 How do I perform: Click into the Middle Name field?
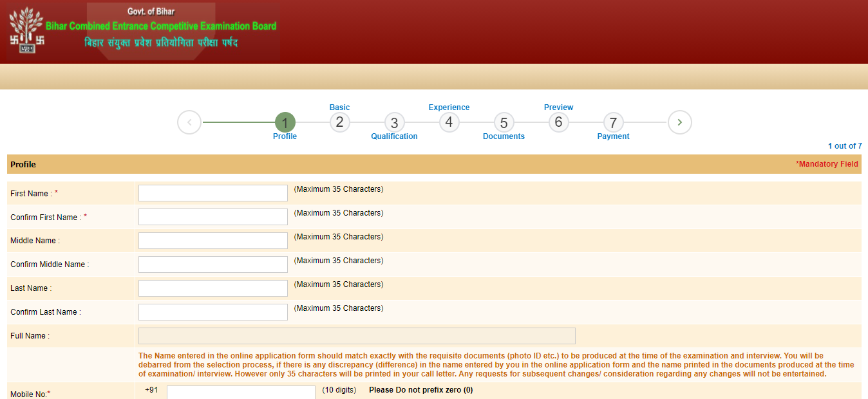click(212, 241)
